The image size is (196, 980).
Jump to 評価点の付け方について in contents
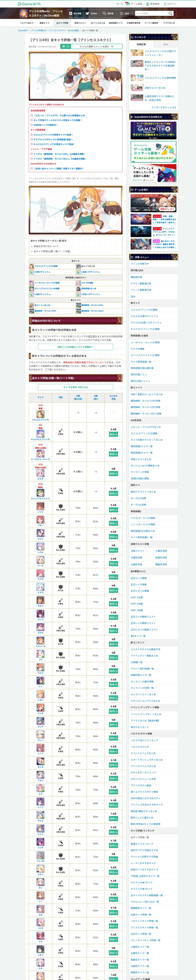tap(46, 246)
